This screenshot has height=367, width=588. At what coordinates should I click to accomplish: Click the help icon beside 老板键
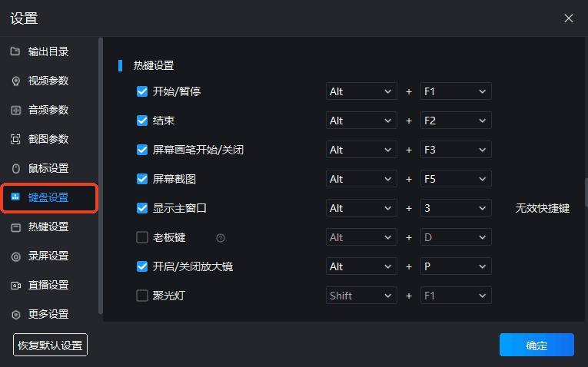click(x=221, y=238)
